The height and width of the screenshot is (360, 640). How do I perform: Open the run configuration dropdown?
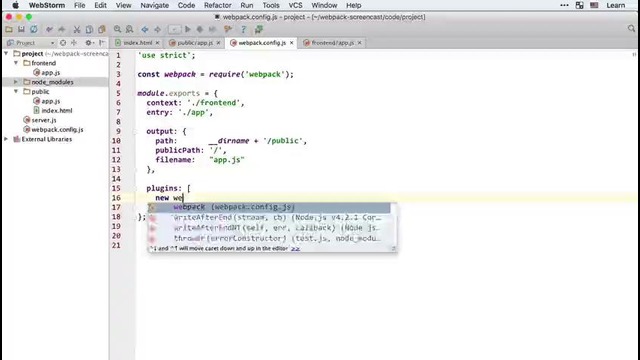pos(174,29)
